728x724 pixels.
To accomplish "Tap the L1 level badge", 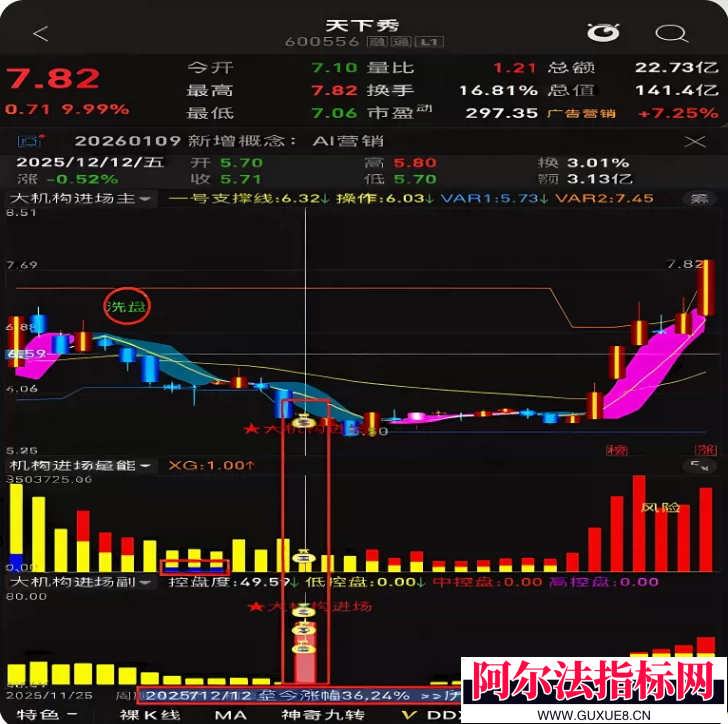I will [429, 42].
